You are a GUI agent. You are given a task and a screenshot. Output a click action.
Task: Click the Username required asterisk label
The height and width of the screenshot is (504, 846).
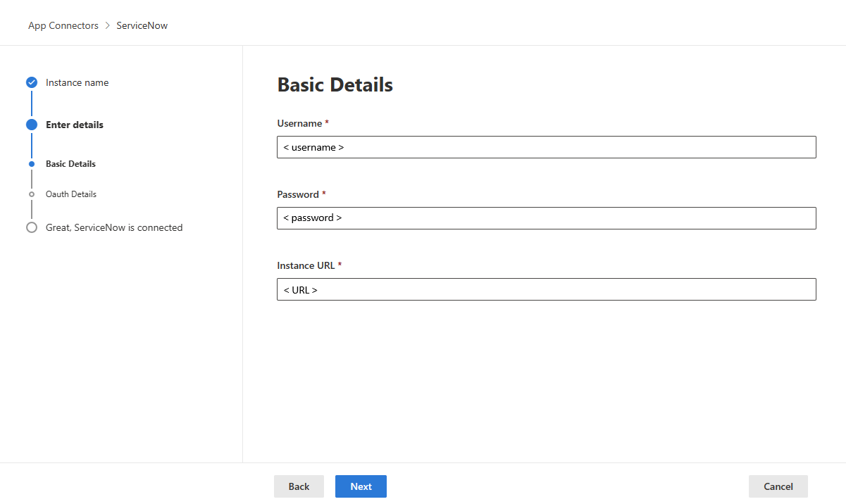click(x=328, y=122)
